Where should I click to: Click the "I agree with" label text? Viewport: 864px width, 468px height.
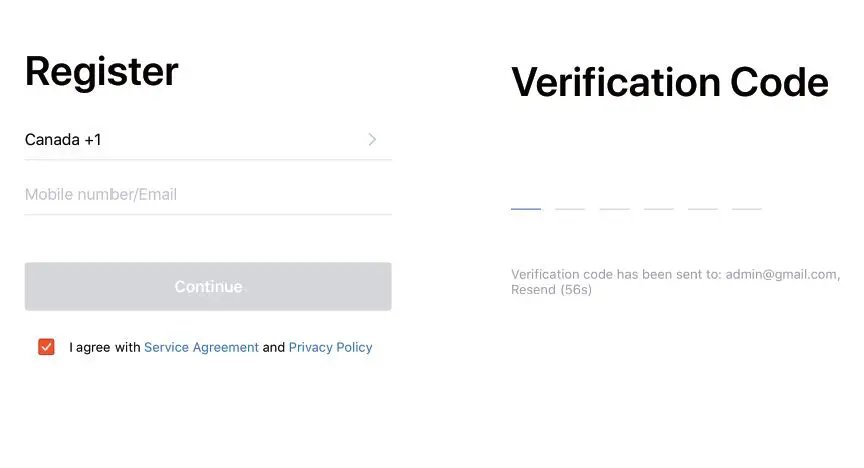point(105,348)
